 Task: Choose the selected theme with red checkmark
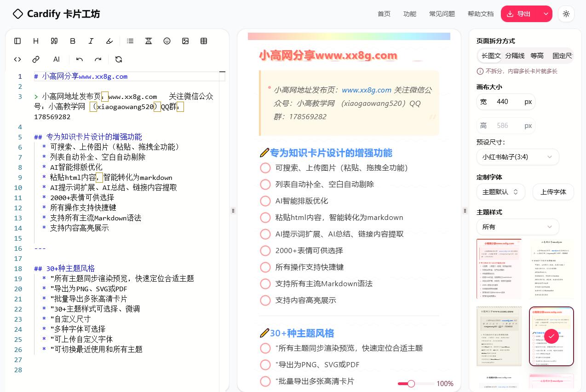(552, 336)
